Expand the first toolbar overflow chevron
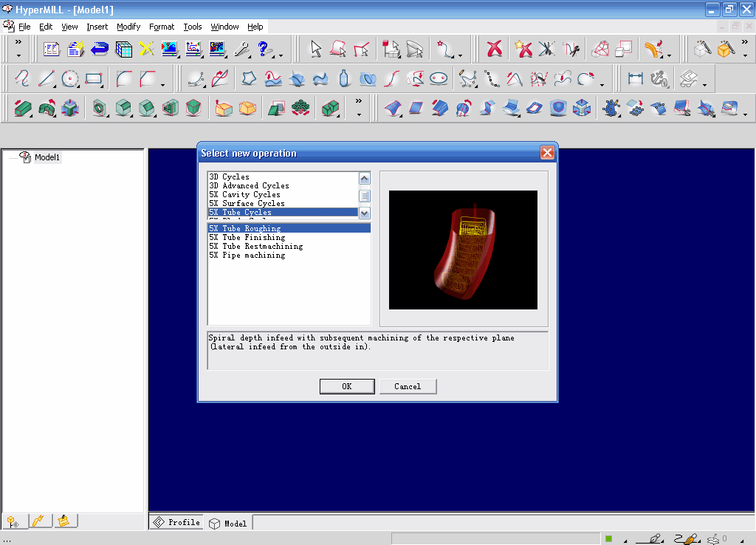 click(x=18, y=42)
